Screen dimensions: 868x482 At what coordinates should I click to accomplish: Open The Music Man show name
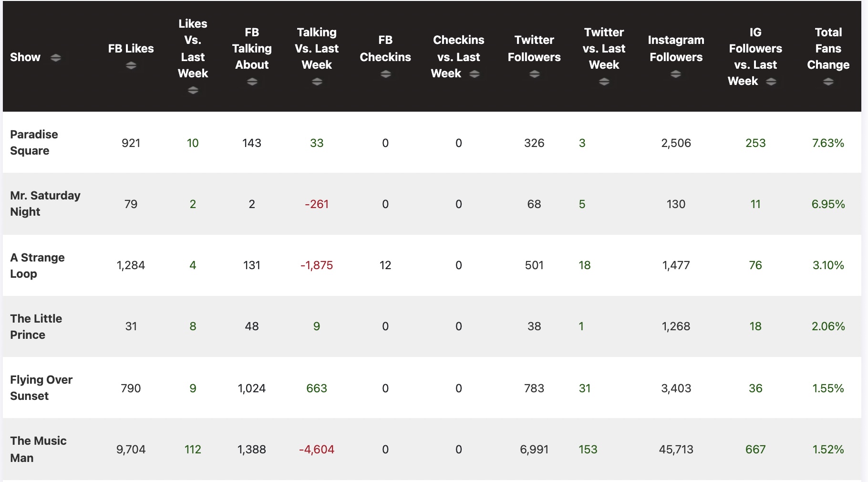(x=38, y=449)
